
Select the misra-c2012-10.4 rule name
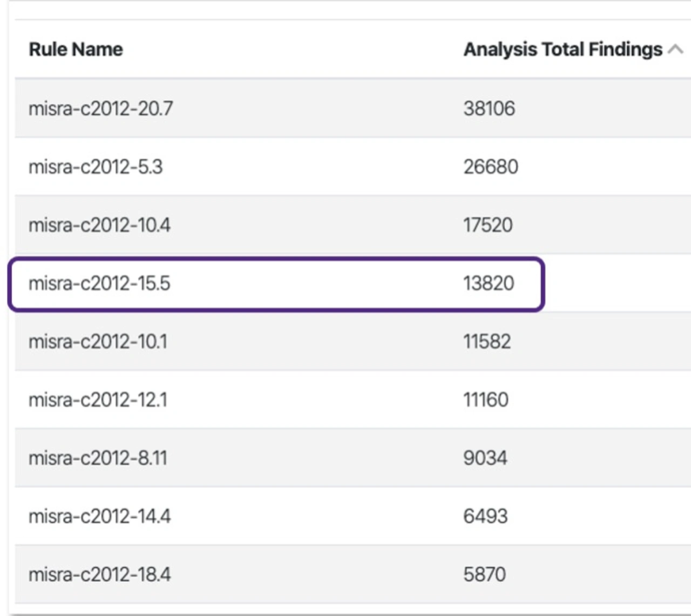point(99,225)
